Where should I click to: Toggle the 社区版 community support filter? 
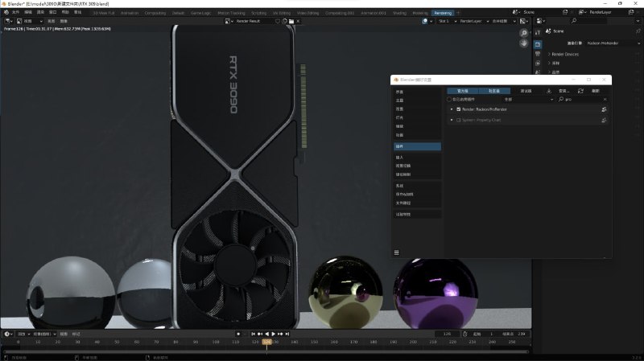tap(494, 91)
